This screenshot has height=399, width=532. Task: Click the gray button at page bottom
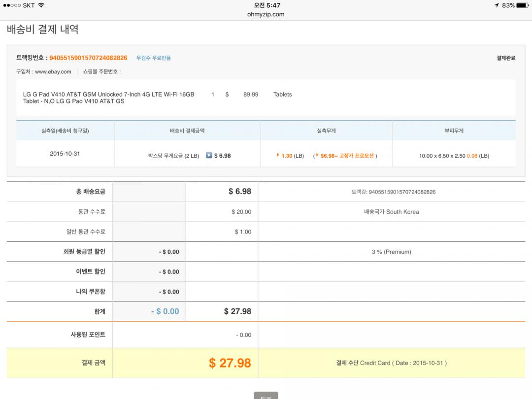(266, 396)
